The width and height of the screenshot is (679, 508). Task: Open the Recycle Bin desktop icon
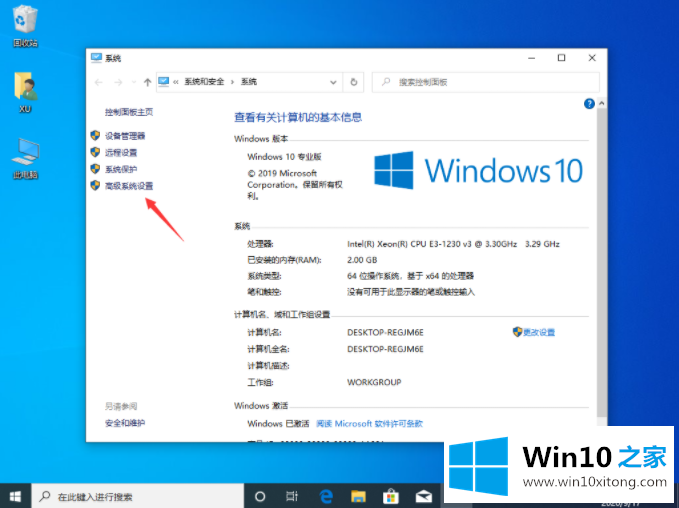pyautogui.click(x=25, y=25)
